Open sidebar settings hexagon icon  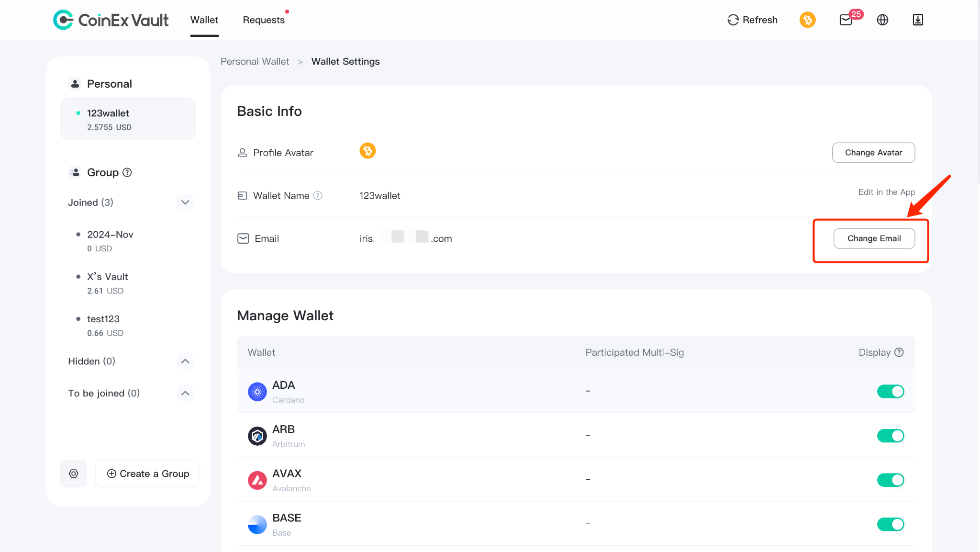(x=74, y=473)
